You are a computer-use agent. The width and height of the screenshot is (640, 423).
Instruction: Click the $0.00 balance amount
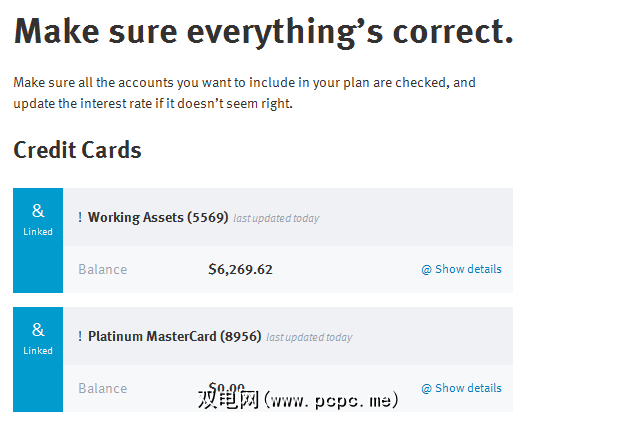(227, 388)
